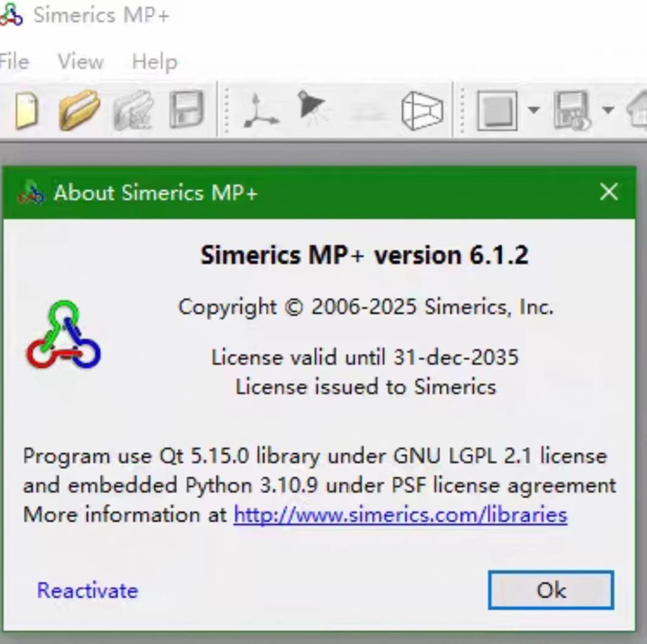
Task: Open the simerics.com libraries hyperlink
Action: tap(400, 515)
